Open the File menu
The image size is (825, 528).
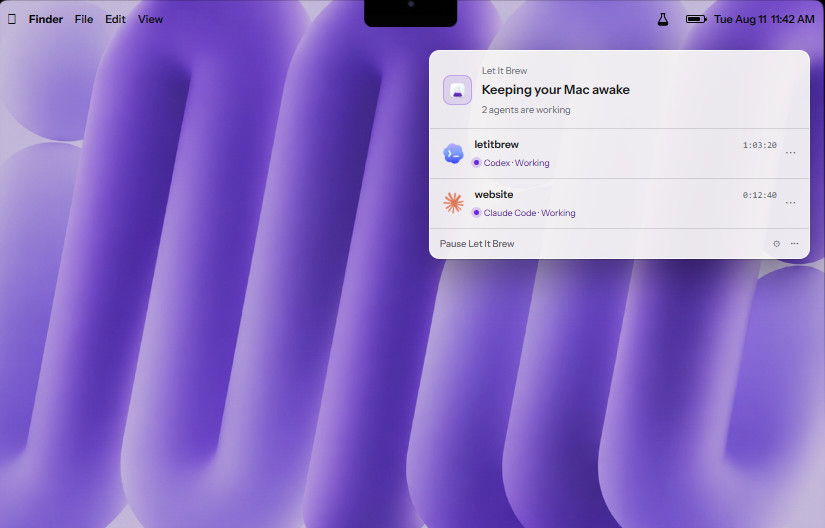[84, 19]
